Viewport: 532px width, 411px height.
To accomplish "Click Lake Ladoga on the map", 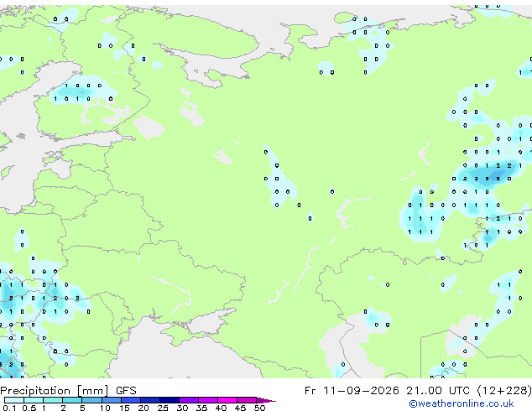I will pos(149,127).
